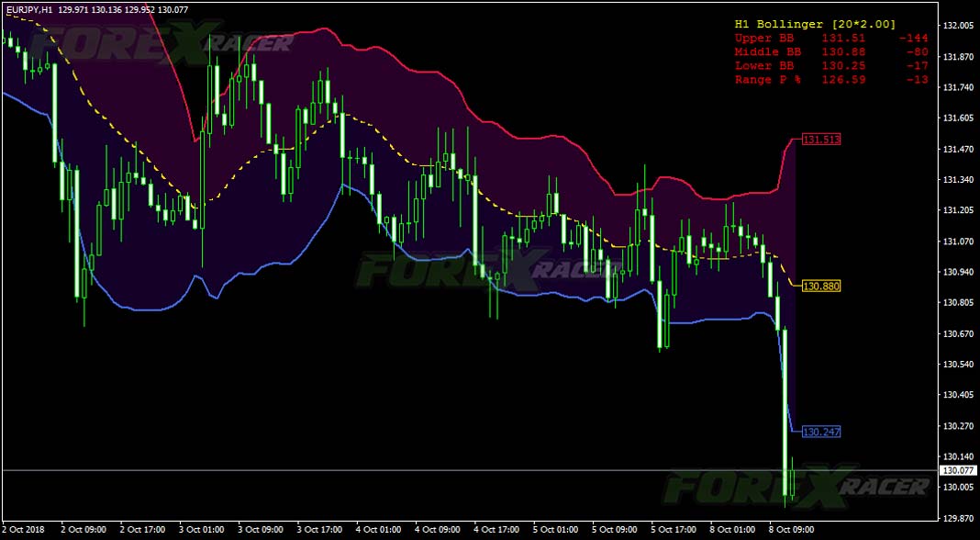Click the 130.270 price scale label
The width and height of the screenshot is (980, 540).
pos(957,425)
